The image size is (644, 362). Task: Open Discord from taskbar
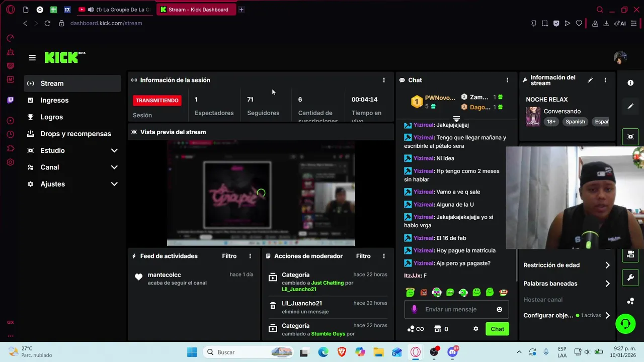tap(453, 352)
